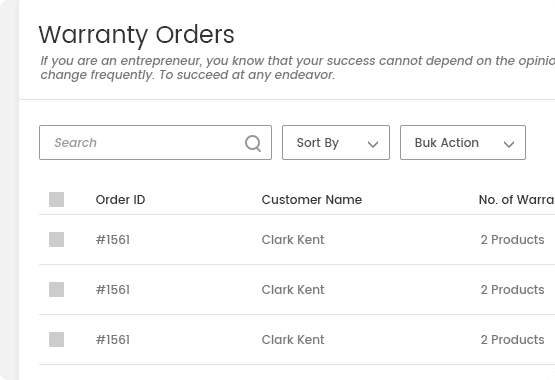
Task: Select Clark Kent in the first row
Action: 293,240
